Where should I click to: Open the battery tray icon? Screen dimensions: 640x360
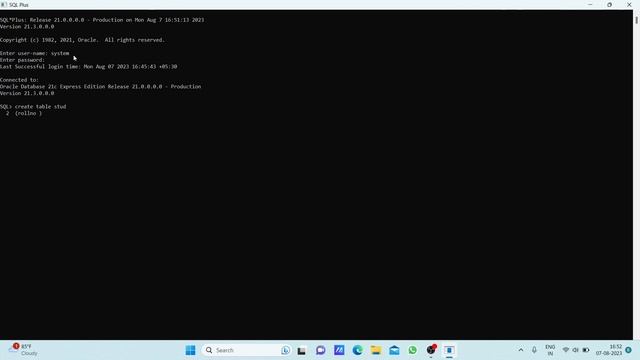click(x=586, y=350)
